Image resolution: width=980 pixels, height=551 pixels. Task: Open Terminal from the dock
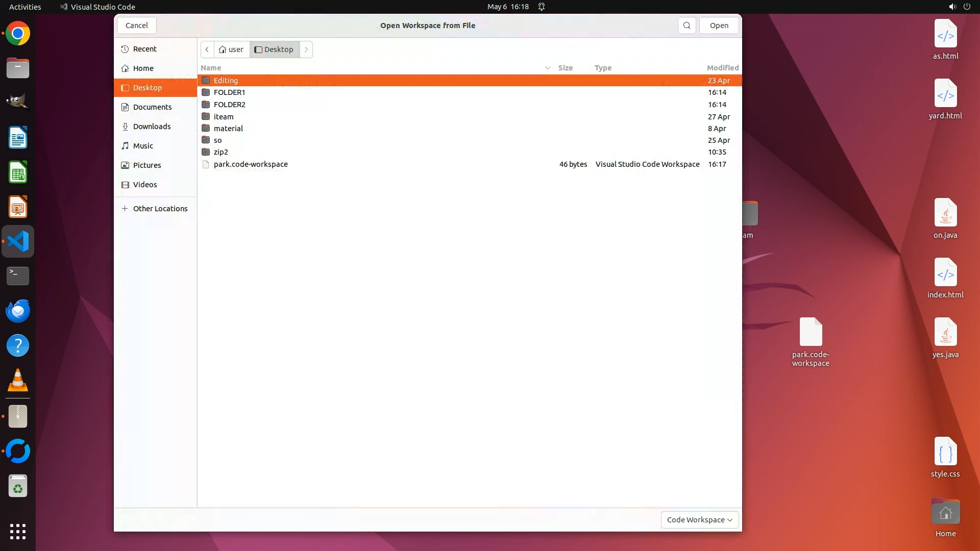18,276
